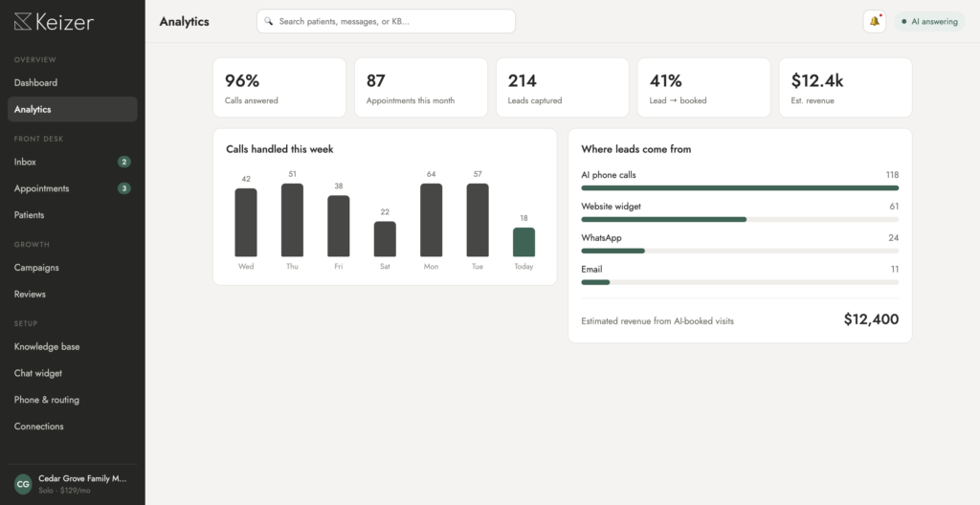Click the Keizer logo icon
Image resolution: width=980 pixels, height=505 pixels.
click(x=23, y=22)
